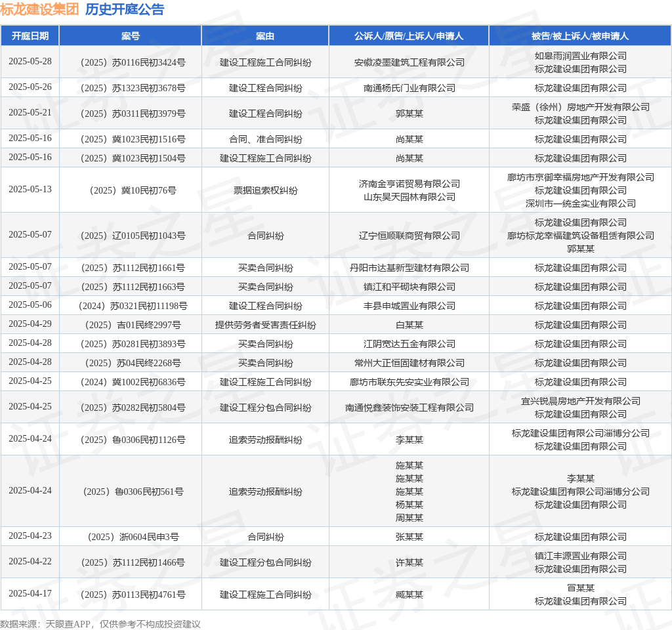Screen dimensions: 672x630
Task: Click case number (2025)冀1023民初1504号
Action: 133,159
